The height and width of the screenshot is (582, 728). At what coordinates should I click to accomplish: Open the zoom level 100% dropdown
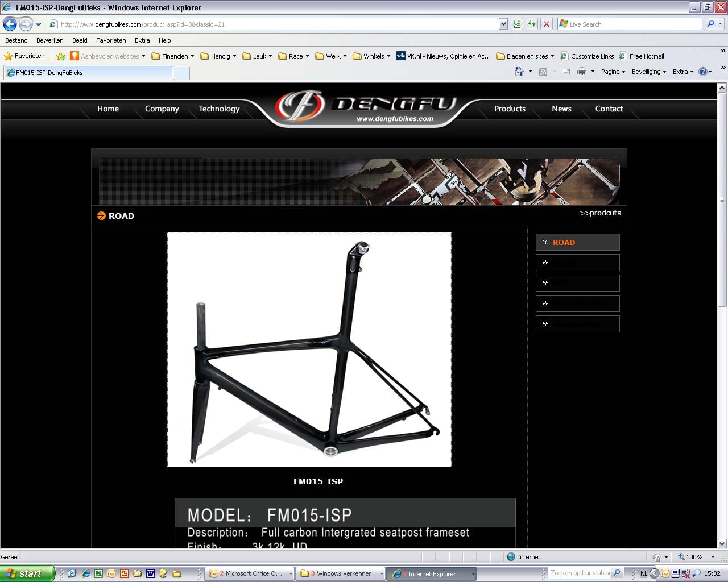[713, 557]
